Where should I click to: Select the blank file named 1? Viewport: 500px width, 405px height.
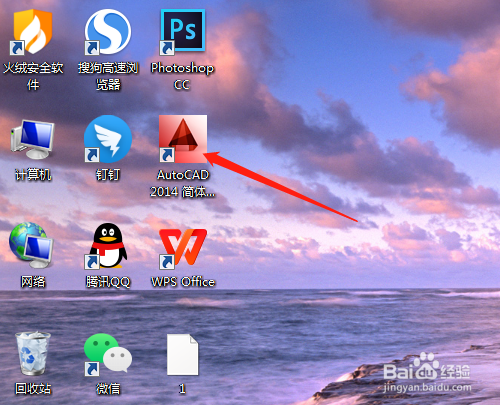pyautogui.click(x=182, y=355)
